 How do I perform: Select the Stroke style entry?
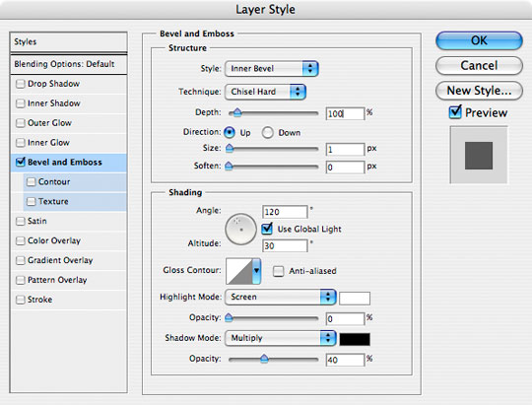69,300
